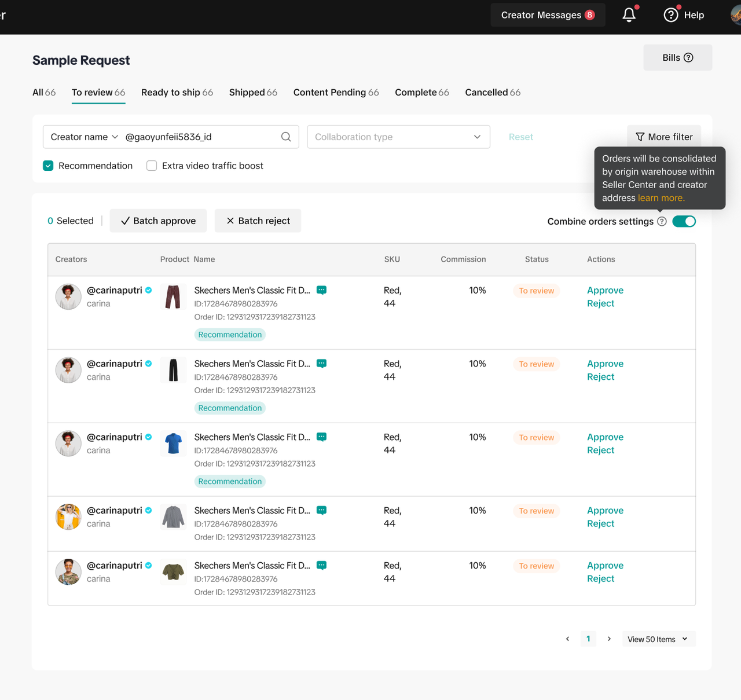
Task: Click the next page arrow in pagination
Action: tap(609, 639)
